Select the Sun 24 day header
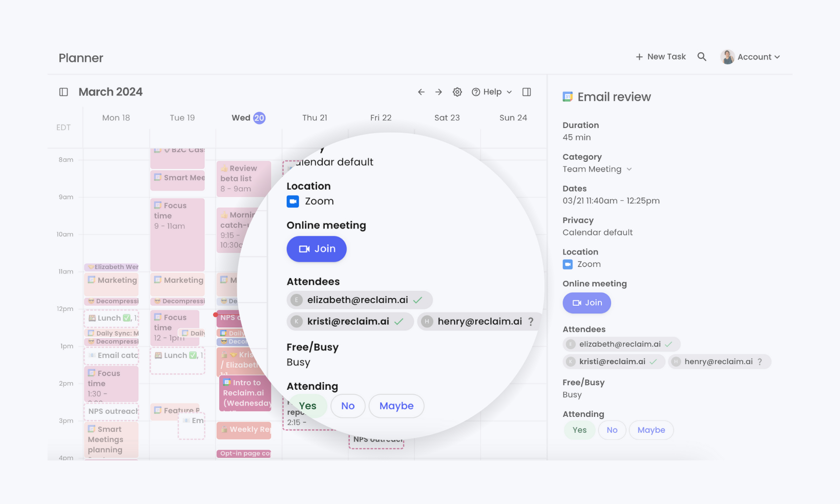Viewport: 840px width, 504px height. (513, 118)
